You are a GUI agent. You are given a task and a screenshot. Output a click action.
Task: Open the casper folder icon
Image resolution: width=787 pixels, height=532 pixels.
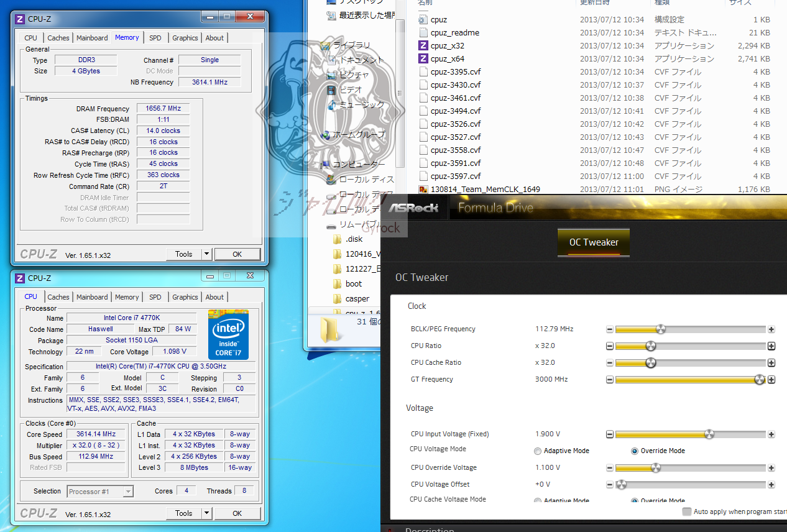click(x=338, y=298)
